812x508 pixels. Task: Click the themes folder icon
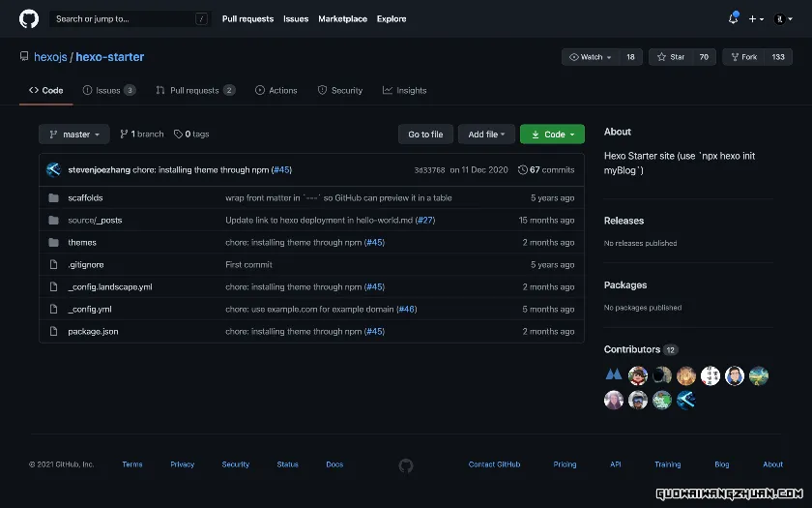click(53, 243)
